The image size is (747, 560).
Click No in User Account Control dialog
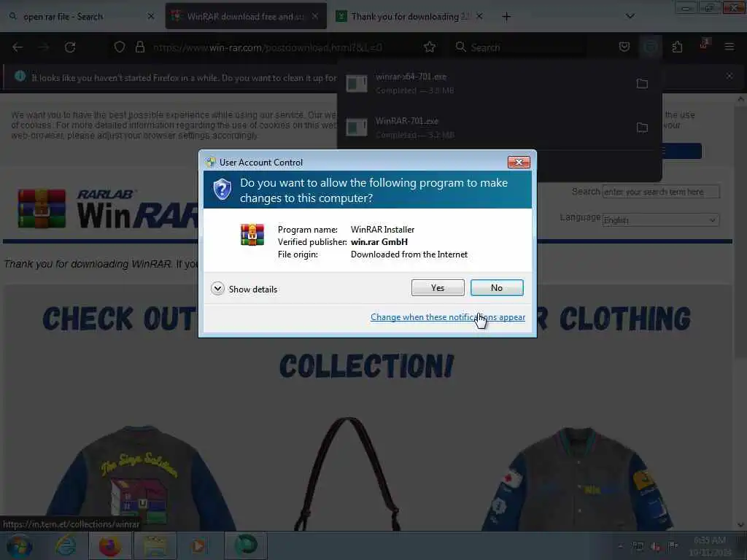pyautogui.click(x=496, y=287)
